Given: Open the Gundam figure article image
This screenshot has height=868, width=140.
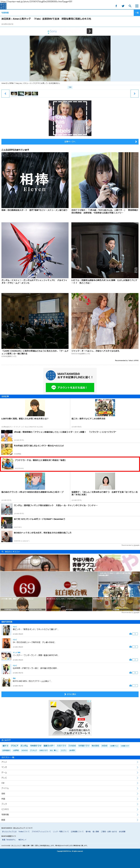Looking at the screenshot, I should click(x=35, y=250).
